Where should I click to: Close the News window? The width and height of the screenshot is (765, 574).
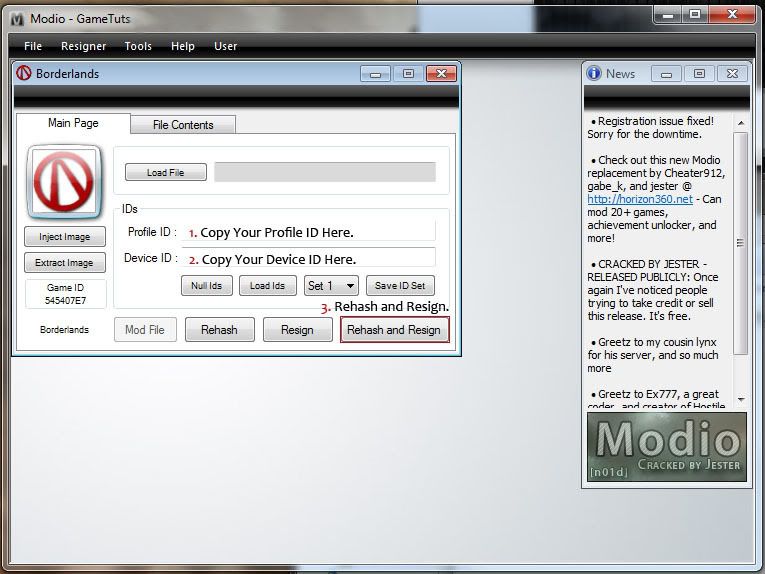tap(732, 74)
